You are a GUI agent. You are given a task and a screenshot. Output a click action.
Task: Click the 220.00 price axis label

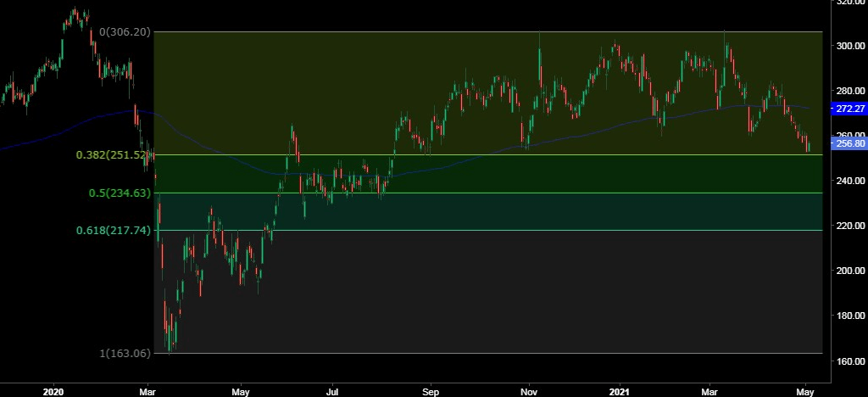pyautogui.click(x=851, y=226)
